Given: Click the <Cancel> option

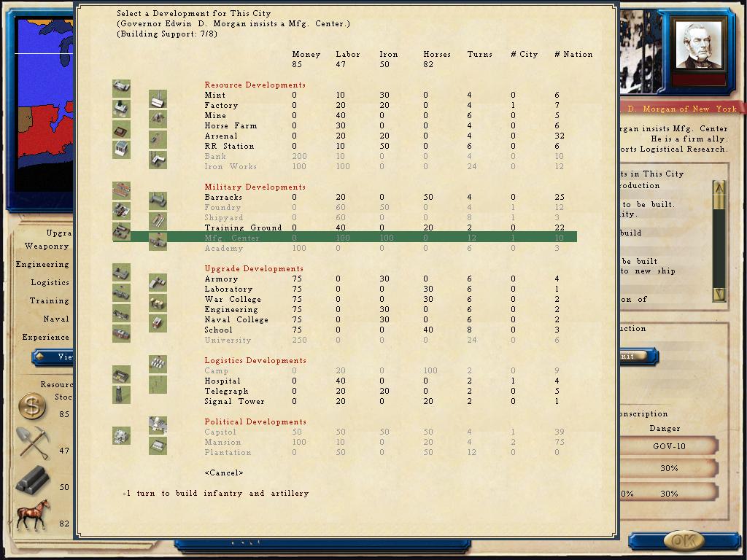Looking at the screenshot, I should tap(224, 472).
